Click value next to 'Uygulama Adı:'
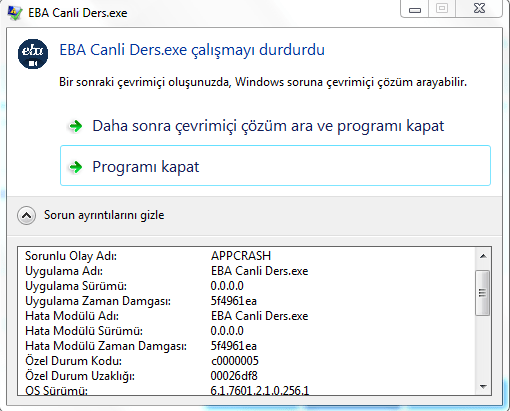 click(x=259, y=271)
